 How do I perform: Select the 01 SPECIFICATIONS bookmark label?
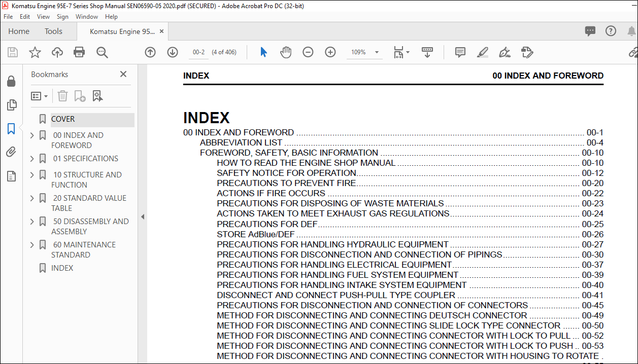tap(86, 159)
